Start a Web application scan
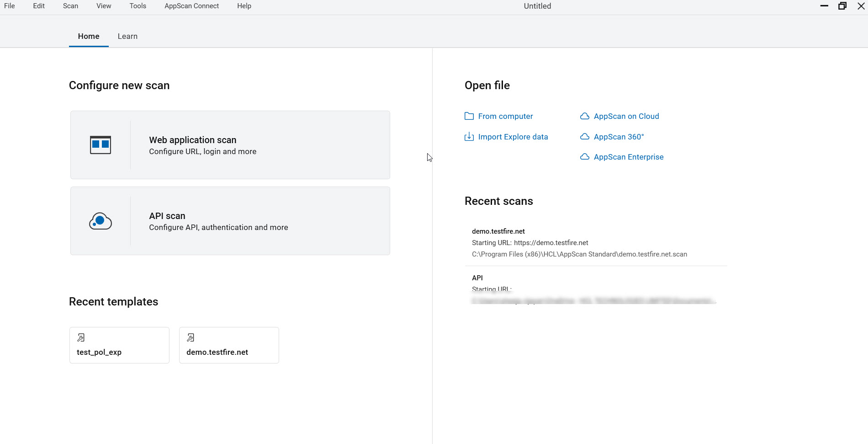Image resolution: width=868 pixels, height=444 pixels. click(230, 145)
